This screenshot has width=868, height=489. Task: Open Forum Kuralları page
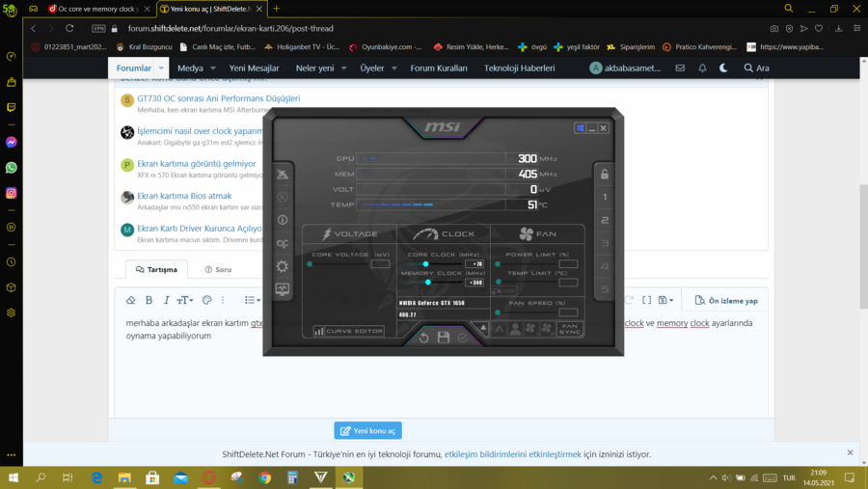click(x=439, y=68)
